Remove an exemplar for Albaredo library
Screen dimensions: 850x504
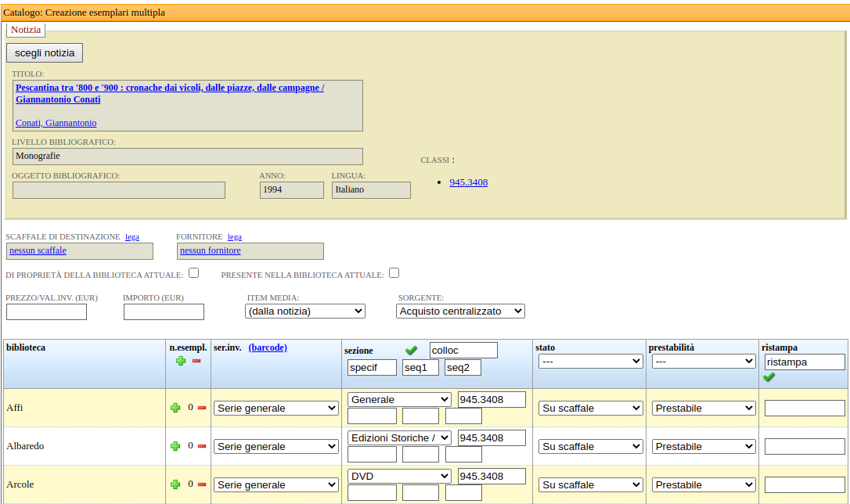tap(202, 446)
